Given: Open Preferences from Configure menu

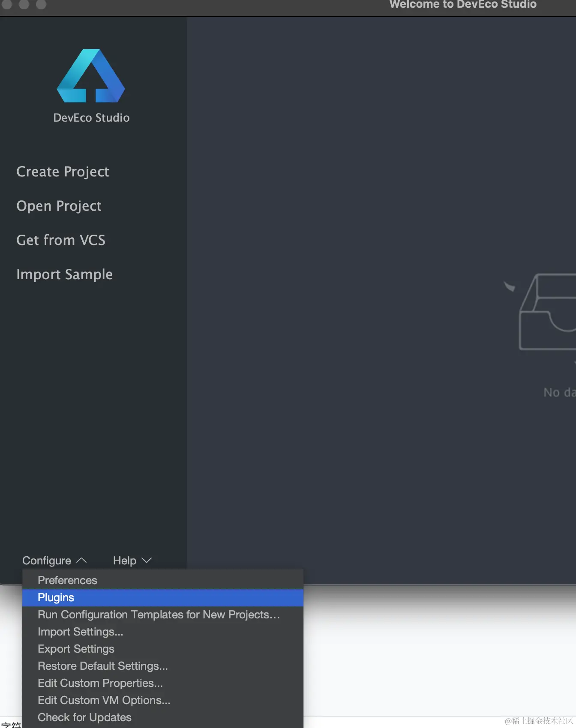Looking at the screenshot, I should point(163,580).
